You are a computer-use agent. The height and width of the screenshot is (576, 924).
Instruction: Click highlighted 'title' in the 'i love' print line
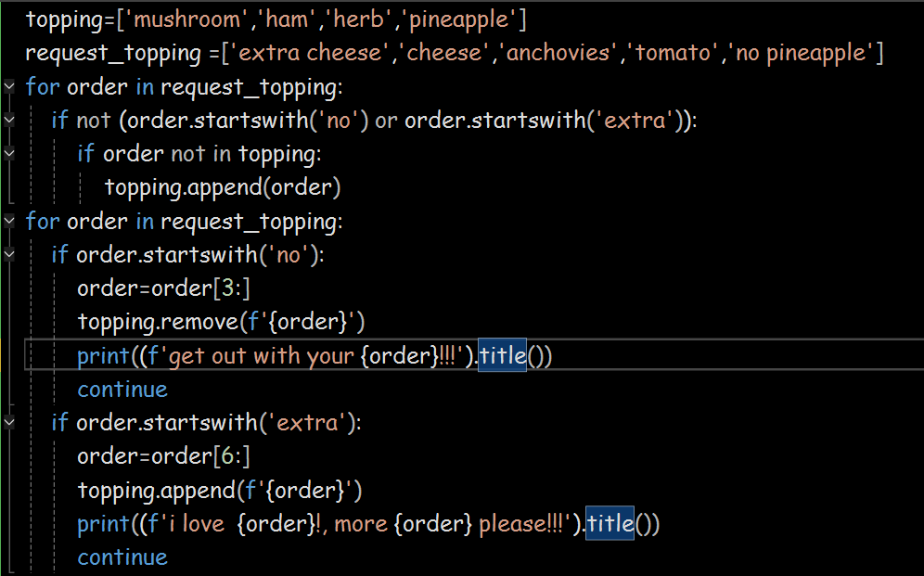click(610, 524)
